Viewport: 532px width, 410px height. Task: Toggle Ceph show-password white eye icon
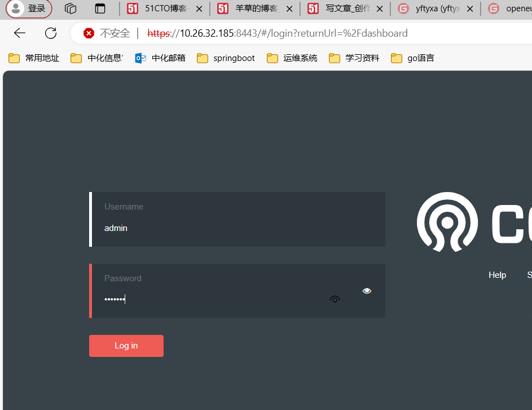coord(367,291)
